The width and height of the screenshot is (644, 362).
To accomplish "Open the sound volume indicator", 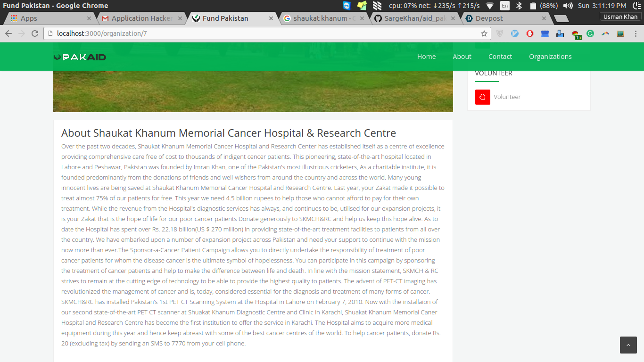I will click(568, 6).
